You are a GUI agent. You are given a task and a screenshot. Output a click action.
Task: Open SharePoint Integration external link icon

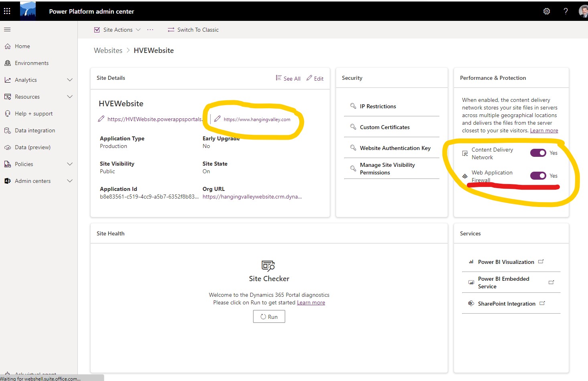542,303
